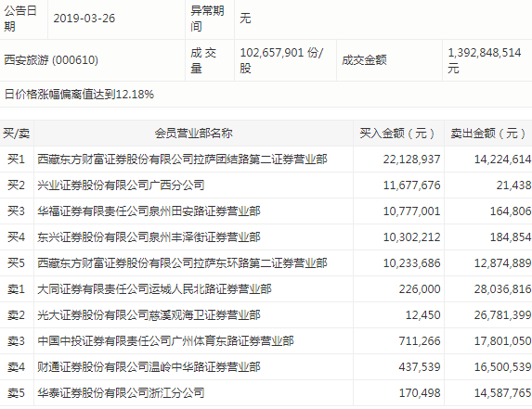Select buy amount 11,677,676
Viewport: 532px width, 409px height.
tap(411, 185)
